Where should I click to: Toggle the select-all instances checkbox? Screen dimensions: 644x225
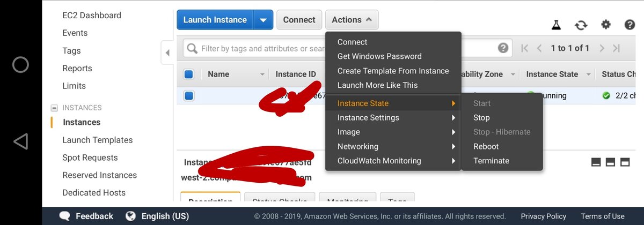pos(188,74)
